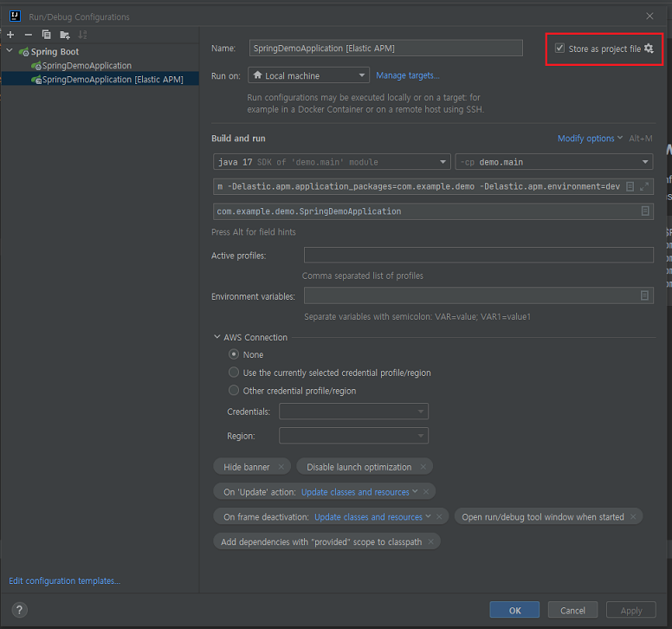The height and width of the screenshot is (629, 672).
Task: Select Use the currently selected credential profile/region
Action: pos(234,373)
